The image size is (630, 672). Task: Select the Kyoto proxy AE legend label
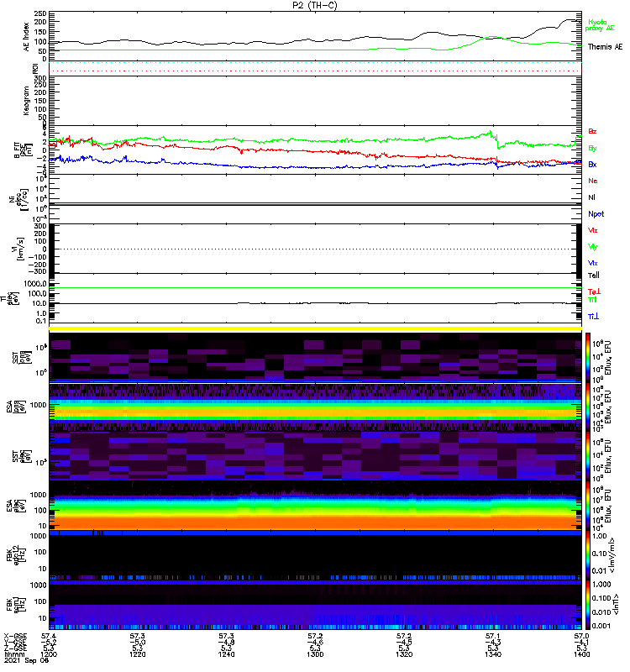tap(599, 25)
